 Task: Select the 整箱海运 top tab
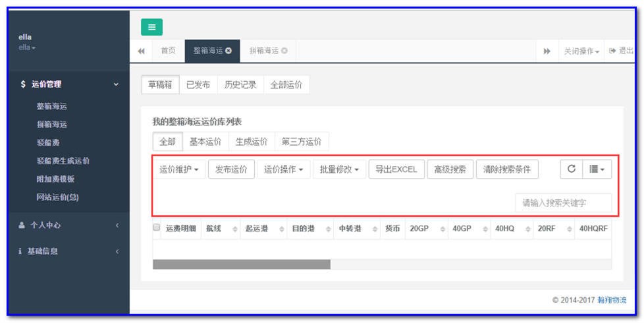point(212,51)
